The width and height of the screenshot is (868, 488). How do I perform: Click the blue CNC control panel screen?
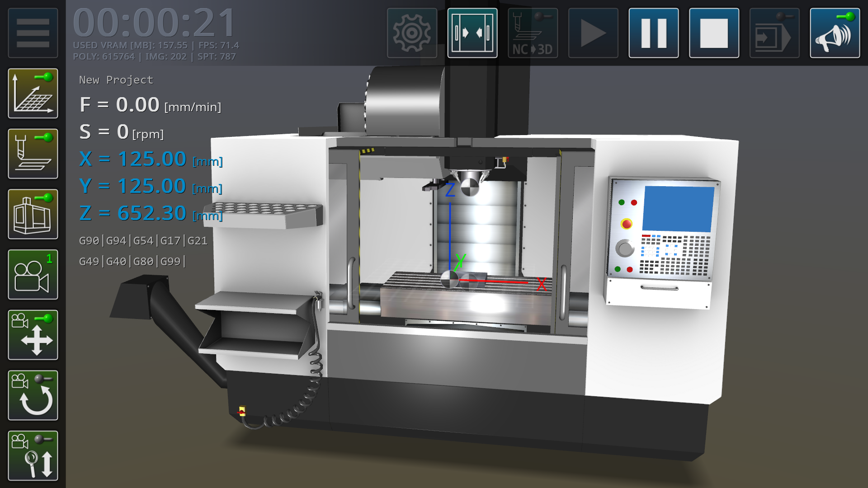click(x=678, y=209)
